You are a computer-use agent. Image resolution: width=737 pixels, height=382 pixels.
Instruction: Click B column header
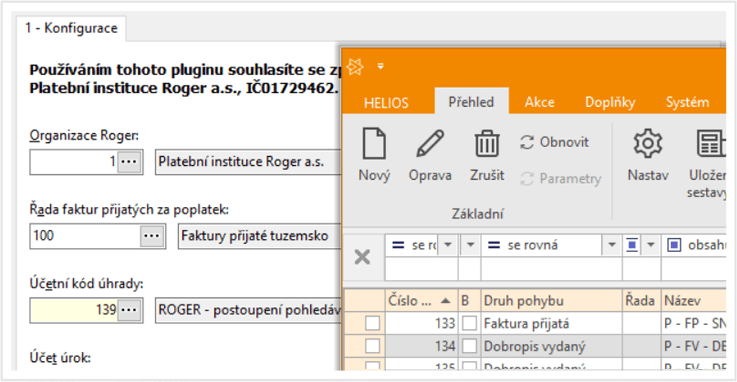point(469,301)
